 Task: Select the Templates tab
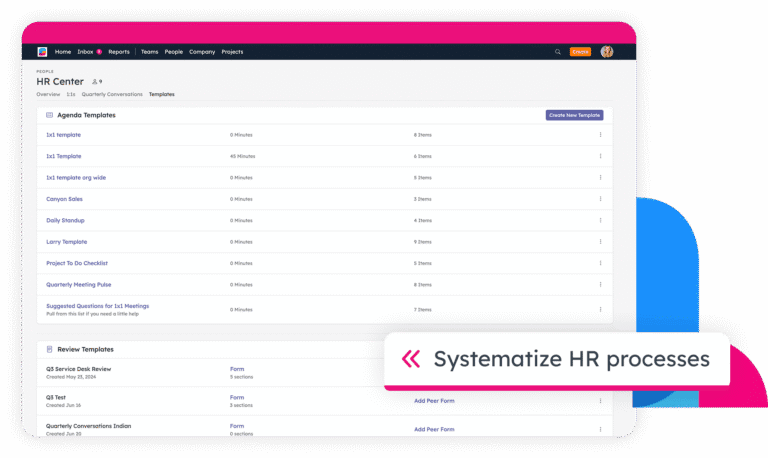tap(162, 94)
